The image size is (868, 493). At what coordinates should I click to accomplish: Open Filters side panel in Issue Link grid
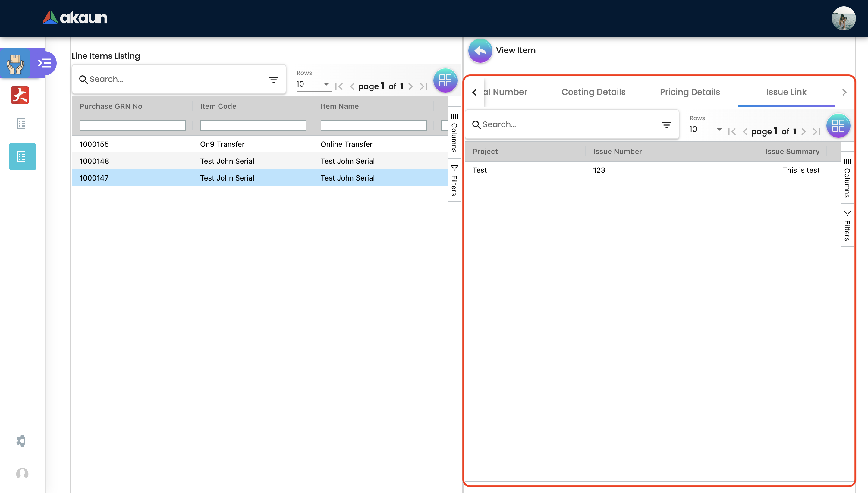click(847, 225)
